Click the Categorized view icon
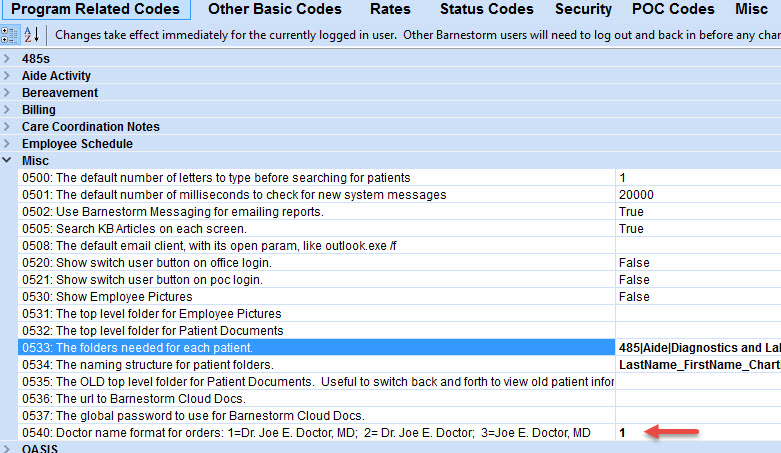781x453 pixels. tap(9, 35)
